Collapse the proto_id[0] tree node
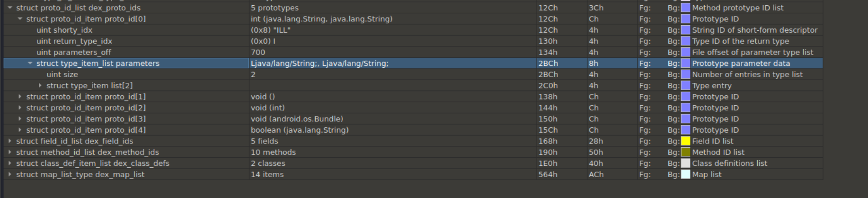This screenshot has height=198, width=868. (x=20, y=19)
